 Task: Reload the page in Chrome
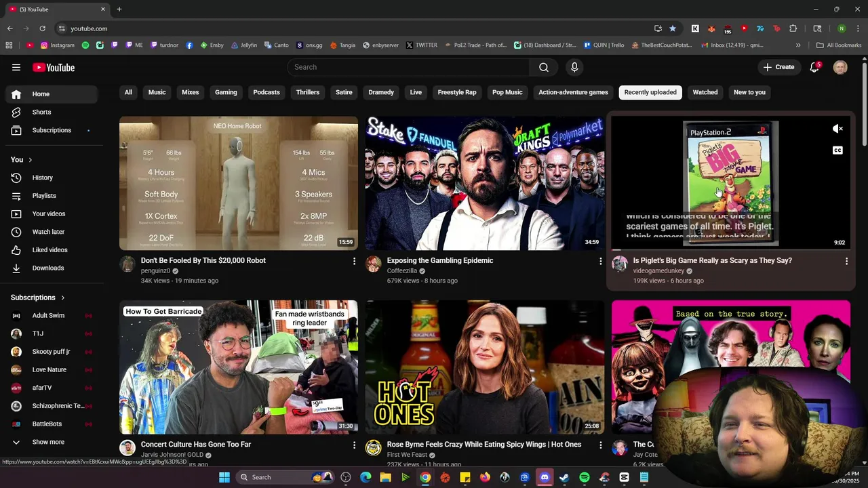(x=42, y=28)
